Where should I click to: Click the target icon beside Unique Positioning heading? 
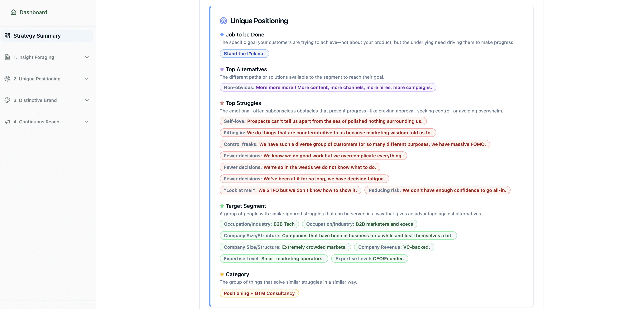click(223, 21)
